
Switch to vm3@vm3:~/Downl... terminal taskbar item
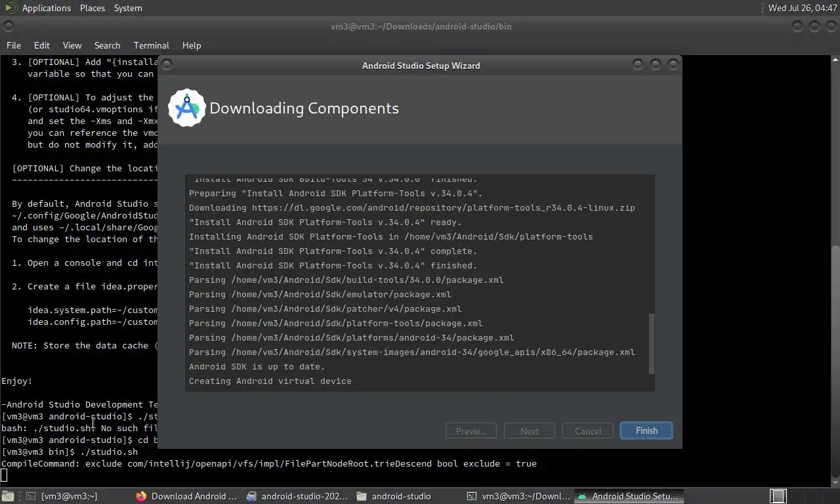pos(518,496)
